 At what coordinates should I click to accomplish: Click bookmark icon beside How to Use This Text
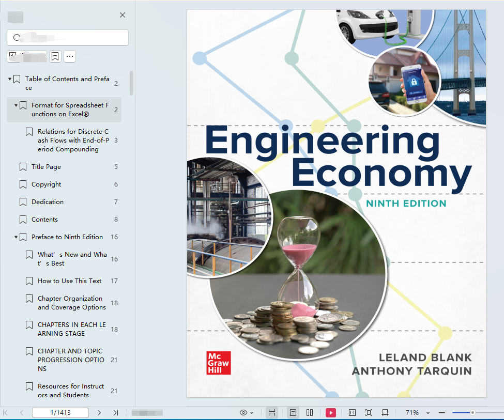(x=29, y=281)
